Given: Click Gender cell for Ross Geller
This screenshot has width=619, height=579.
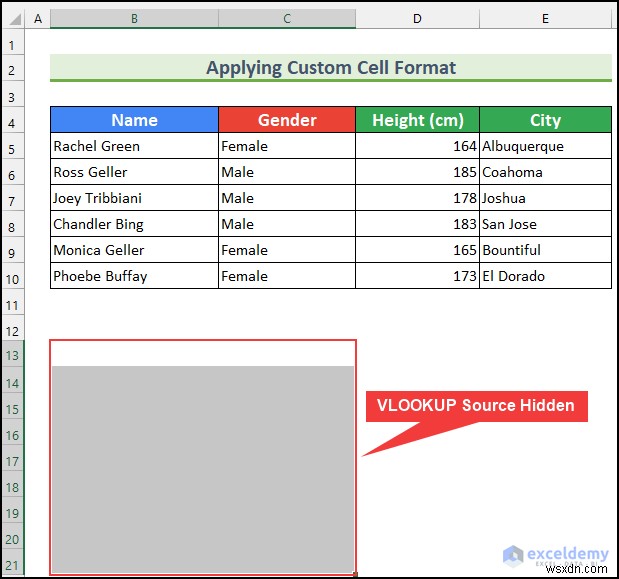Looking at the screenshot, I should [x=287, y=172].
